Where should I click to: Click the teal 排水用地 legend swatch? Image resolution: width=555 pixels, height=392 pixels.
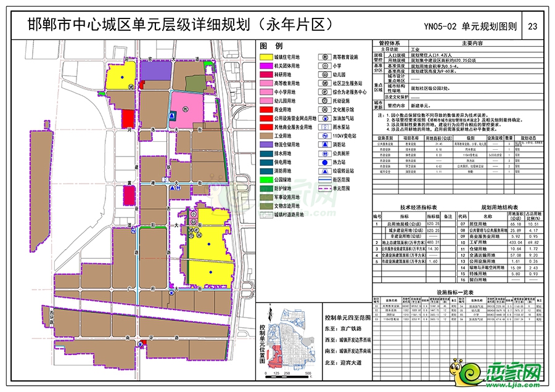point(266,153)
